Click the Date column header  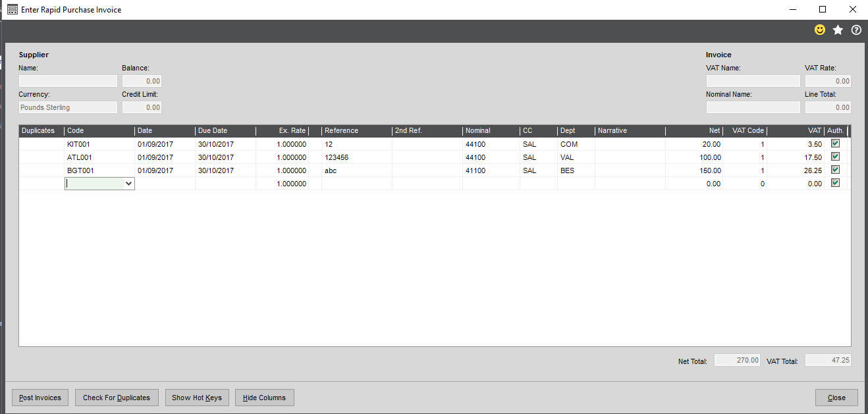pos(165,131)
